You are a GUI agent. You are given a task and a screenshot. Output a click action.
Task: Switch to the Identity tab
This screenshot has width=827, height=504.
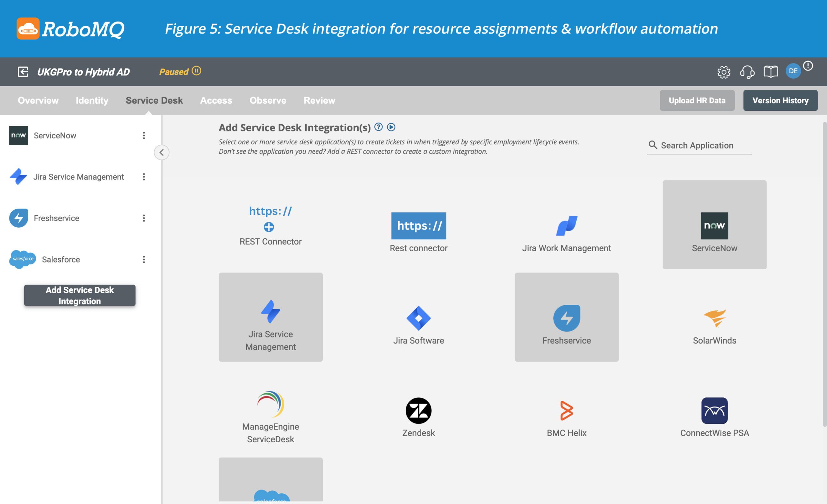pyautogui.click(x=92, y=100)
